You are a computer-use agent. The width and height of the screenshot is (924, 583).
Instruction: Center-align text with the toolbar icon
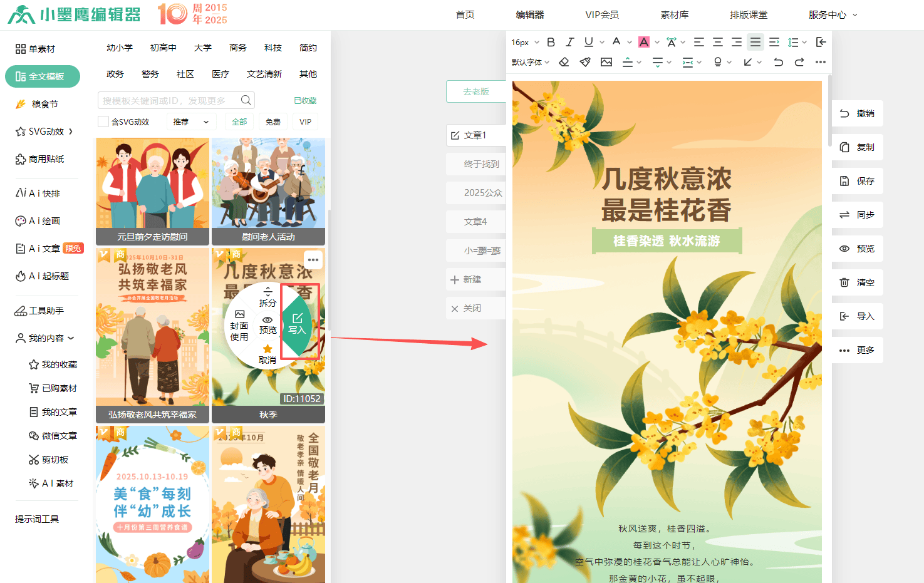point(718,42)
